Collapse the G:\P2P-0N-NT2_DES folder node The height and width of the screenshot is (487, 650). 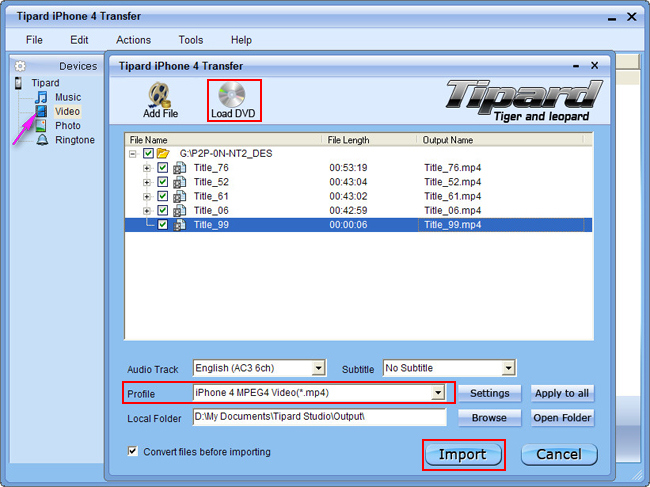132,154
